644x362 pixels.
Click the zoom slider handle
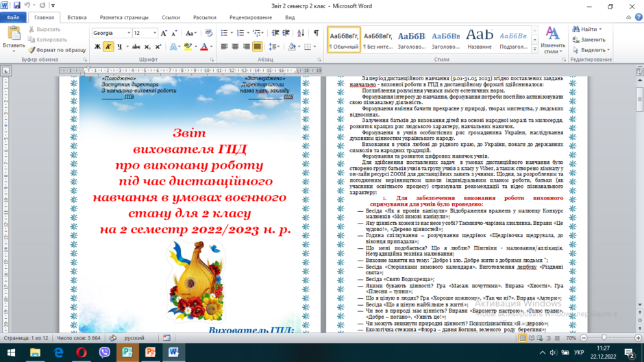(x=604, y=338)
